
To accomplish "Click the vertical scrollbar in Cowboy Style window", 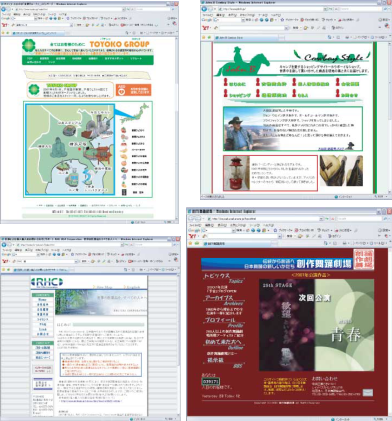I will point(390,117).
